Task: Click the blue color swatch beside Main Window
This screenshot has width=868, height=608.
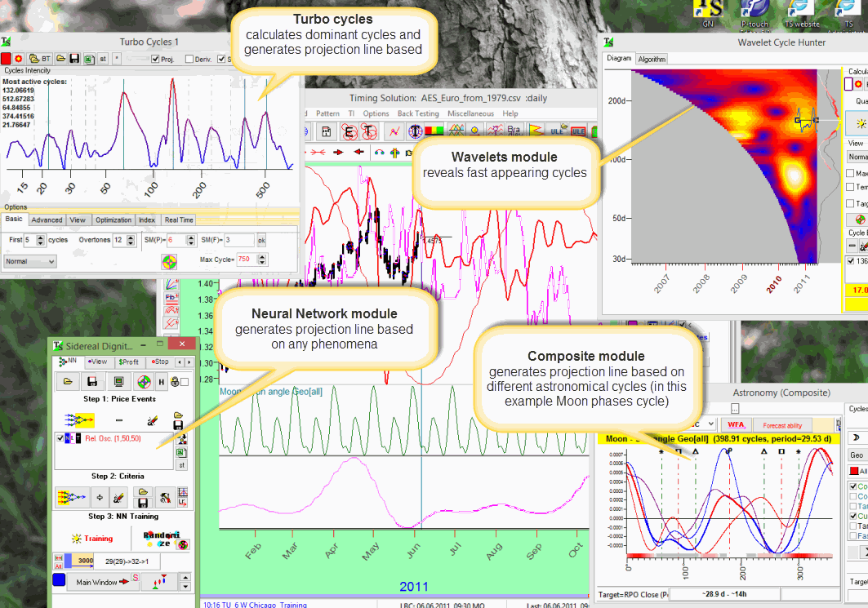Action: [60, 581]
